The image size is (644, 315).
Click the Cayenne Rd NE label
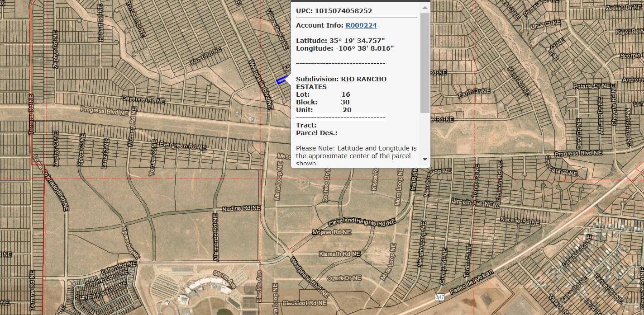pos(143,99)
